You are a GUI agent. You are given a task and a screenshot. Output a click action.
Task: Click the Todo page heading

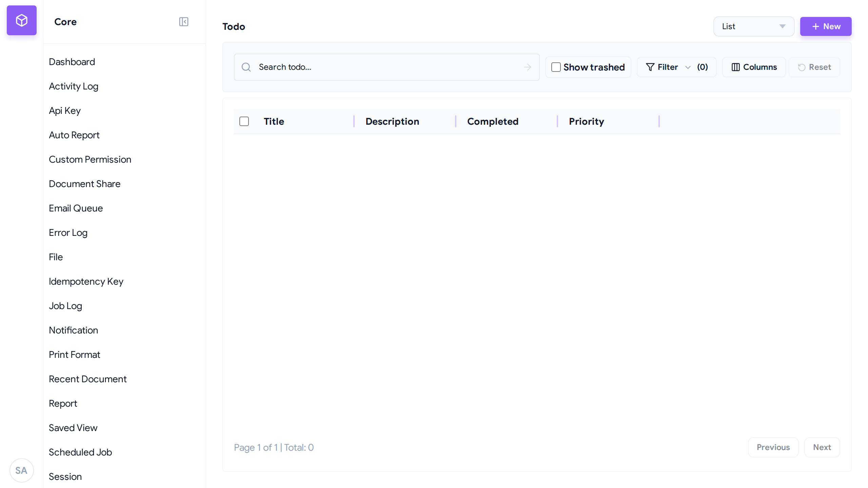(x=234, y=26)
